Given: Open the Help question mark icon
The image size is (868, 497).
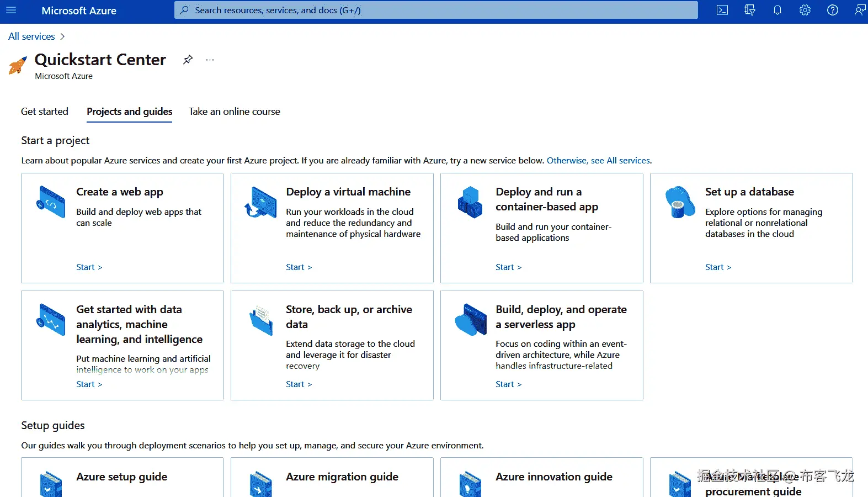Looking at the screenshot, I should [833, 10].
